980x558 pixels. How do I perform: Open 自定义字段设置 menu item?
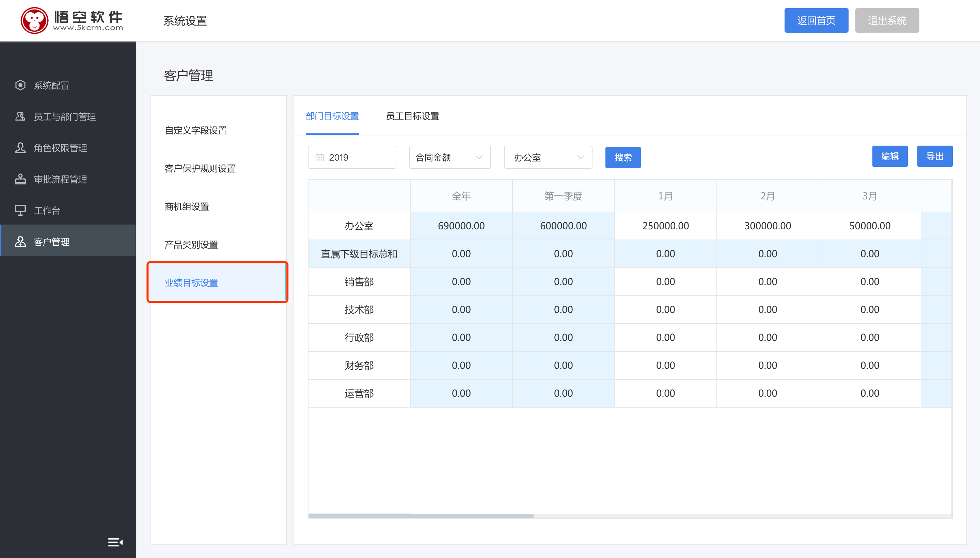coord(195,131)
